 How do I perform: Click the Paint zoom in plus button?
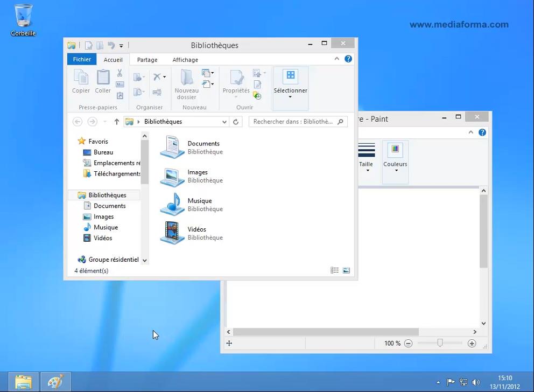pos(472,343)
